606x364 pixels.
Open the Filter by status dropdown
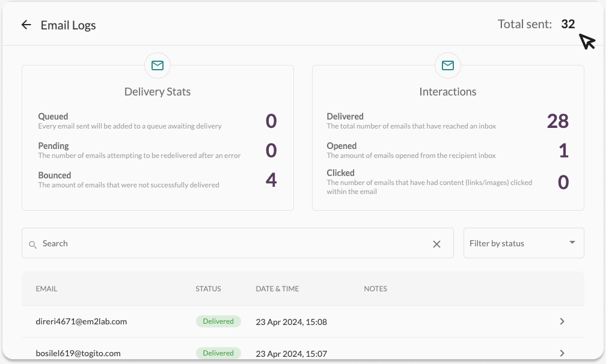pyautogui.click(x=523, y=243)
